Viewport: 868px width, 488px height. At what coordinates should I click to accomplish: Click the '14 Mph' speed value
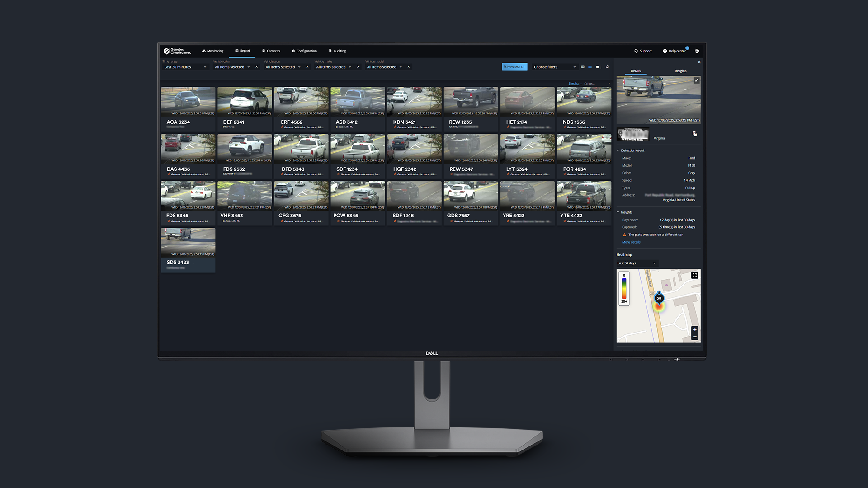click(689, 180)
